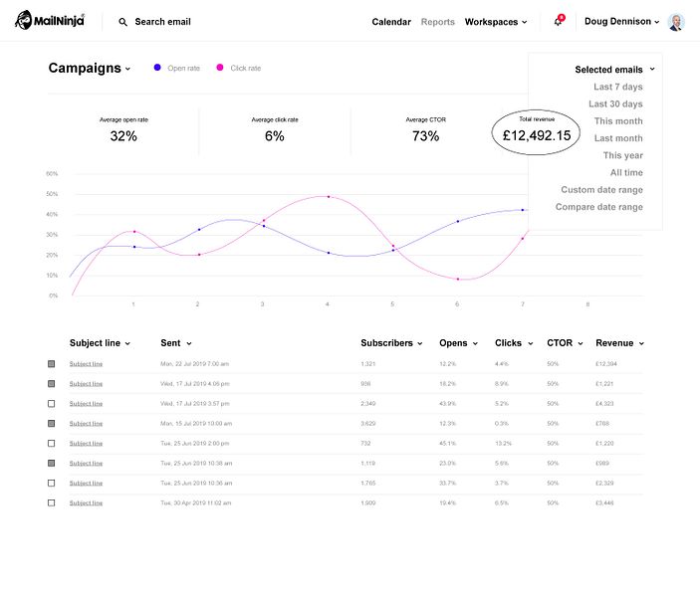Pick Custom date range option
Image resolution: width=700 pixels, height=597 pixels.
pos(601,190)
